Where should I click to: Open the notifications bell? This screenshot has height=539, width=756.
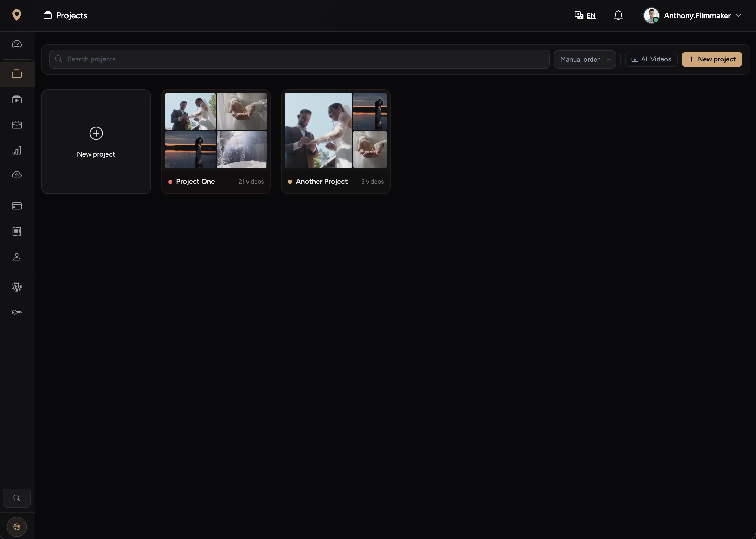coord(618,15)
